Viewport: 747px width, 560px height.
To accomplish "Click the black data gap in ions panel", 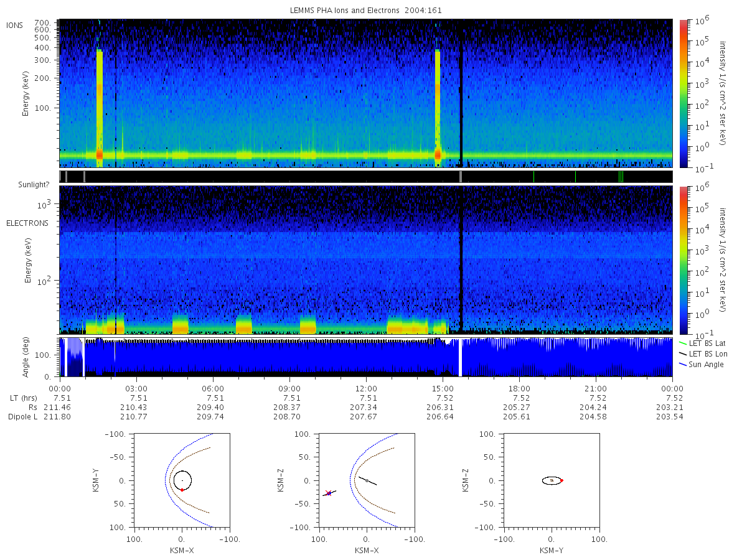I will [461, 93].
